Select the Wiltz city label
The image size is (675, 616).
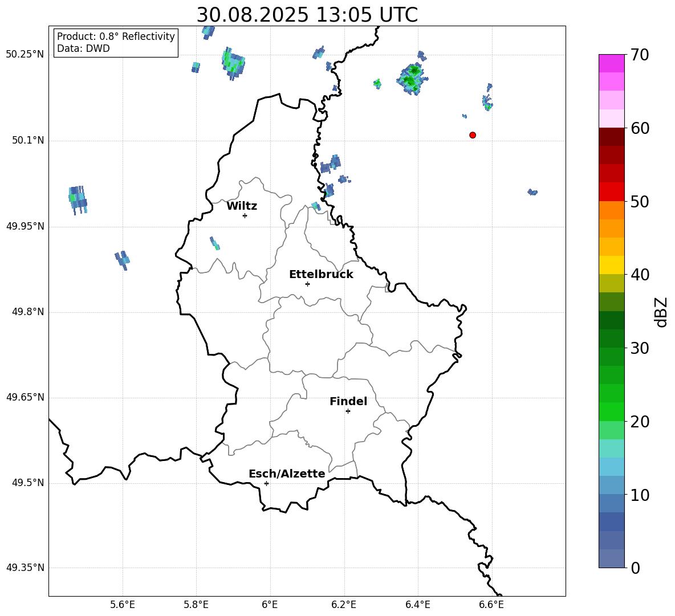tap(242, 206)
